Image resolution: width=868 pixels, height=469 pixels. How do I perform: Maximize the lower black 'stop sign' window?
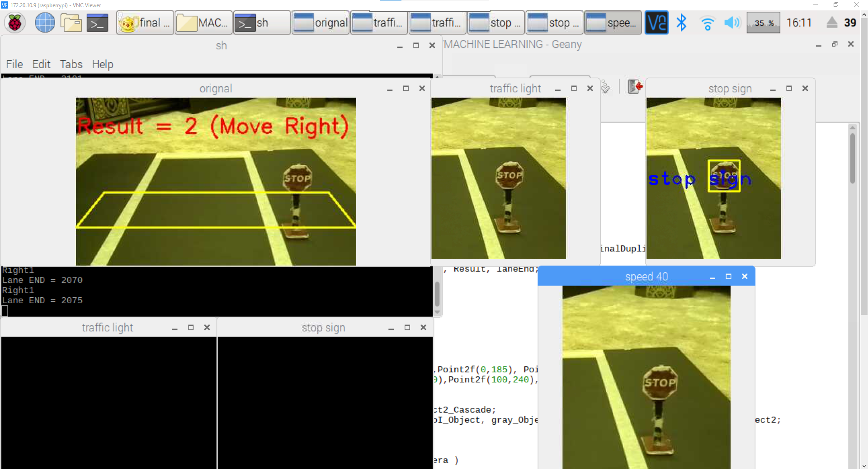(407, 328)
